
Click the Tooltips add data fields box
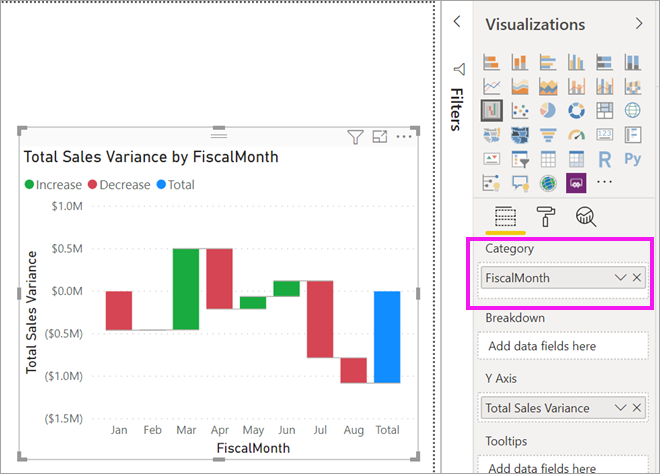tap(563, 464)
